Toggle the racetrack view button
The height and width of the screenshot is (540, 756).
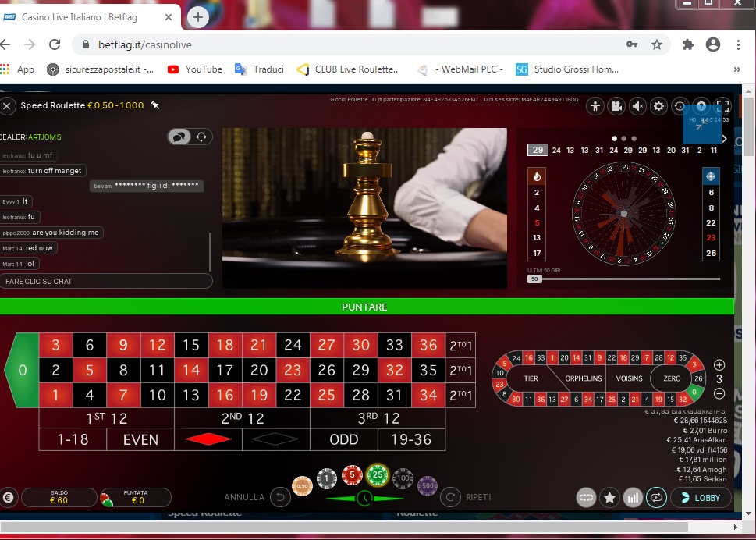tap(586, 497)
